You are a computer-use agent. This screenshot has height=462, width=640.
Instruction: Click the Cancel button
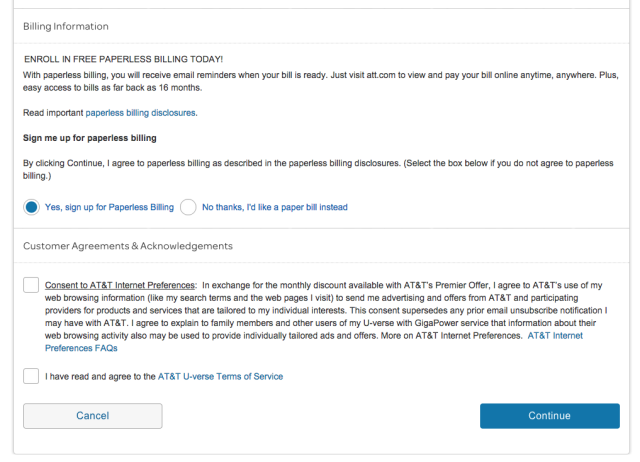[x=93, y=416]
